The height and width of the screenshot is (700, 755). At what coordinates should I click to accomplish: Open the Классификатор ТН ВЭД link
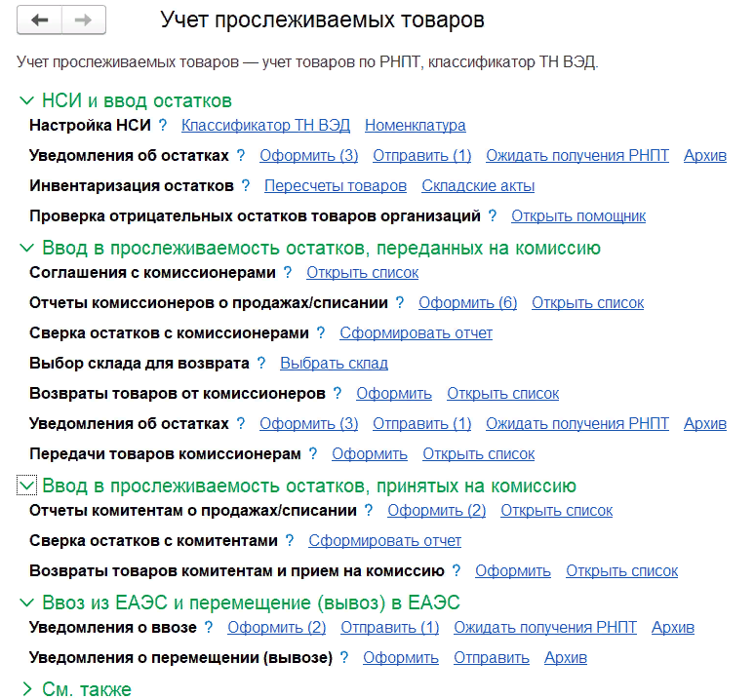[x=265, y=125]
